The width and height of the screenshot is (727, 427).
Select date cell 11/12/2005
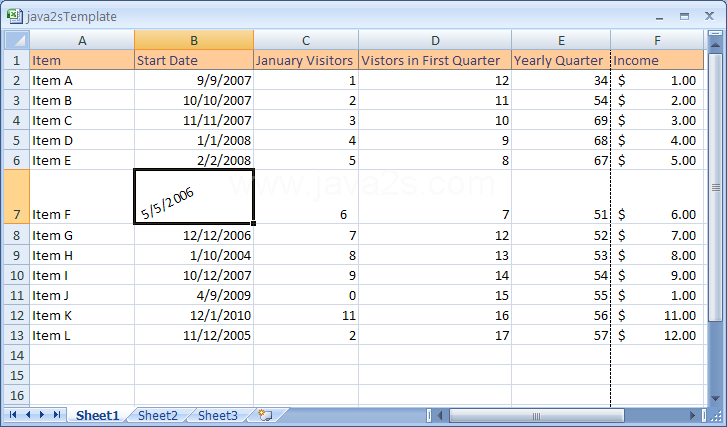pos(194,335)
